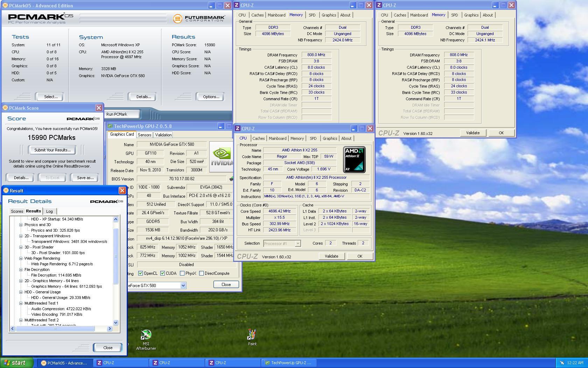The image size is (588, 368).
Task: Click scroll left arrow in Result Details
Action: click(13, 329)
